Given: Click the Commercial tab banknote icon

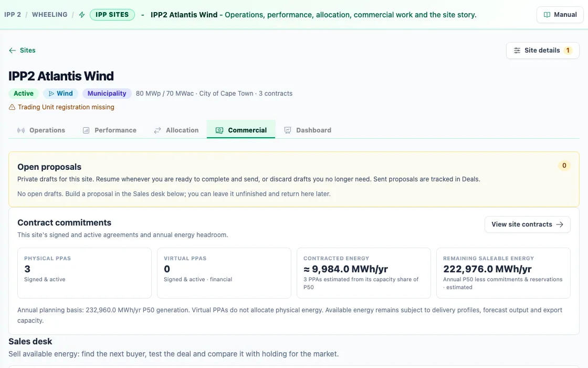Looking at the screenshot, I should (219, 130).
